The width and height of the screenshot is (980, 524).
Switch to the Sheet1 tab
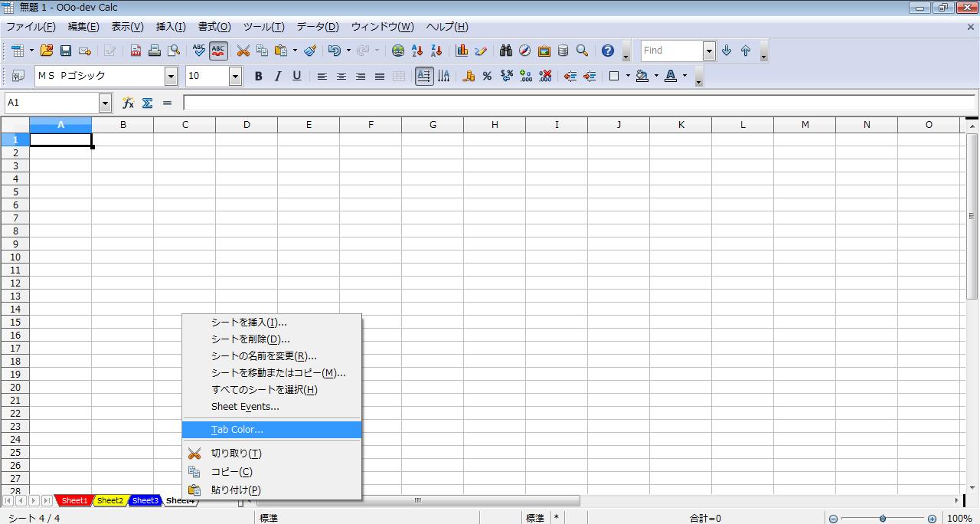click(x=74, y=500)
